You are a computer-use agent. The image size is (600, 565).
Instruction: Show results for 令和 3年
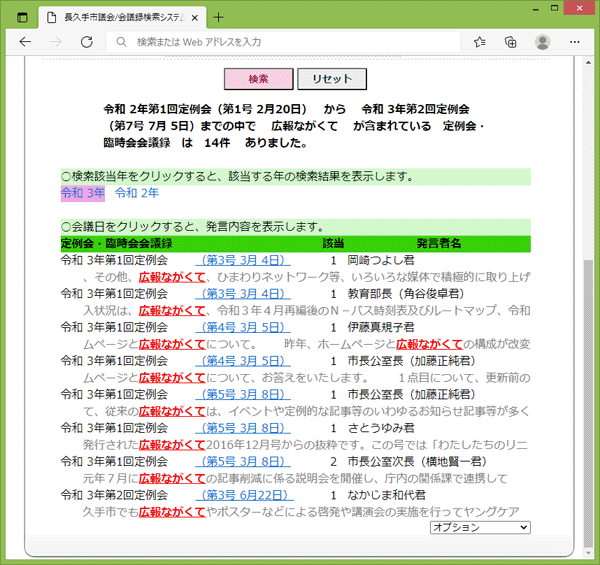point(83,193)
